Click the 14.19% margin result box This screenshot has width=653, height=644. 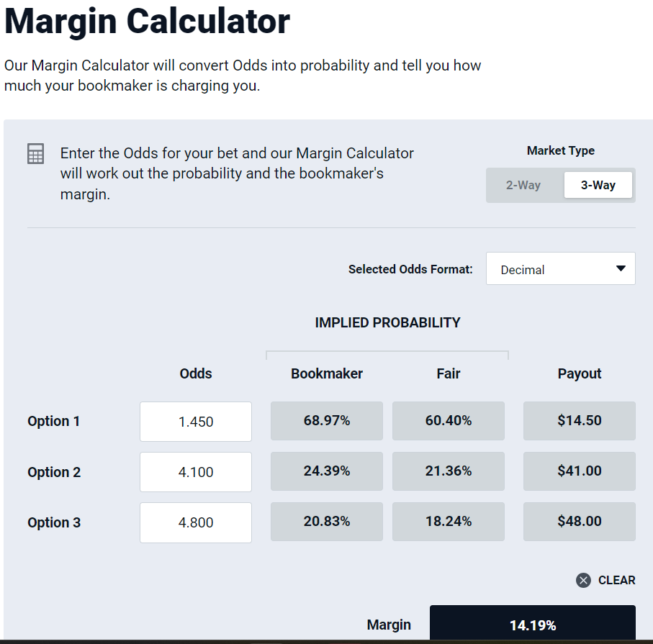pyautogui.click(x=533, y=625)
